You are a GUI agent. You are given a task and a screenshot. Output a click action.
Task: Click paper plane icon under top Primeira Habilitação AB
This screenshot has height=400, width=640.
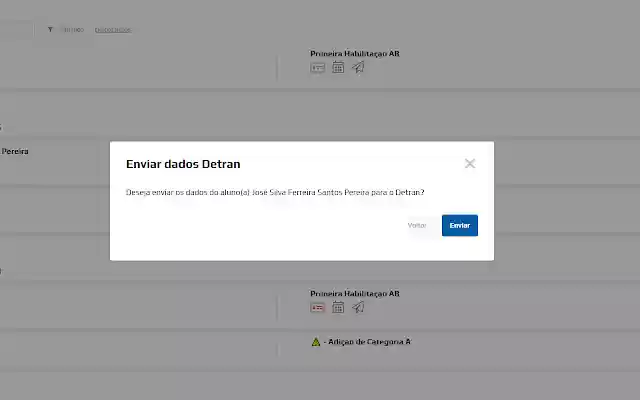point(358,67)
